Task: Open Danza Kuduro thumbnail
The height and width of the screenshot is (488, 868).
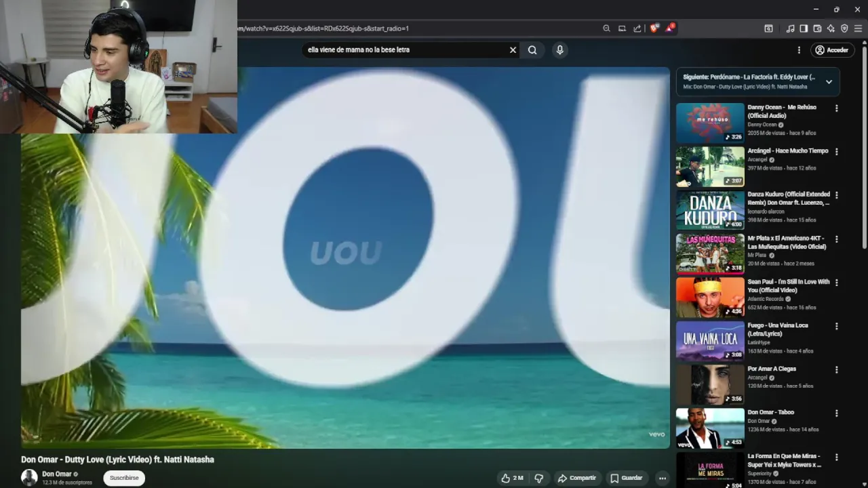Action: tap(710, 210)
